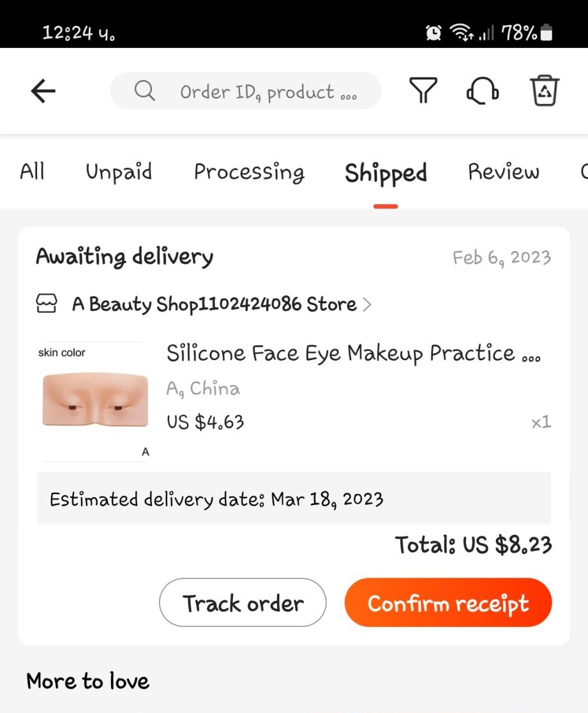The height and width of the screenshot is (713, 588).
Task: Switch to the Unpaid tab
Action: (x=119, y=172)
